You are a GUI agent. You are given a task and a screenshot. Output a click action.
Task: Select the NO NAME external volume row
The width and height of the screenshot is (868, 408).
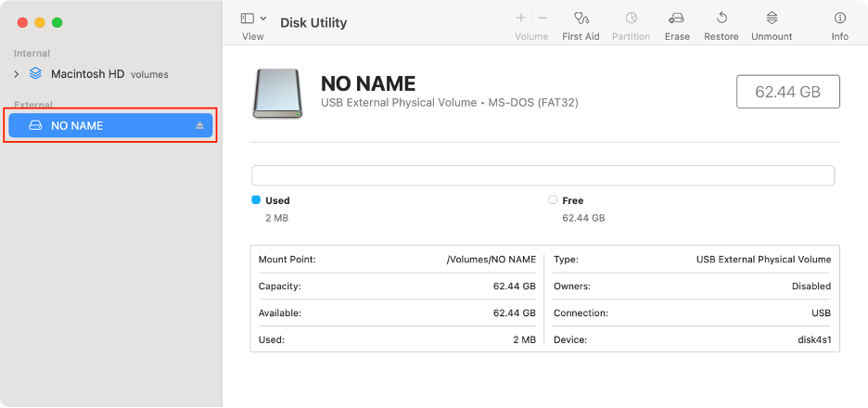tap(110, 126)
